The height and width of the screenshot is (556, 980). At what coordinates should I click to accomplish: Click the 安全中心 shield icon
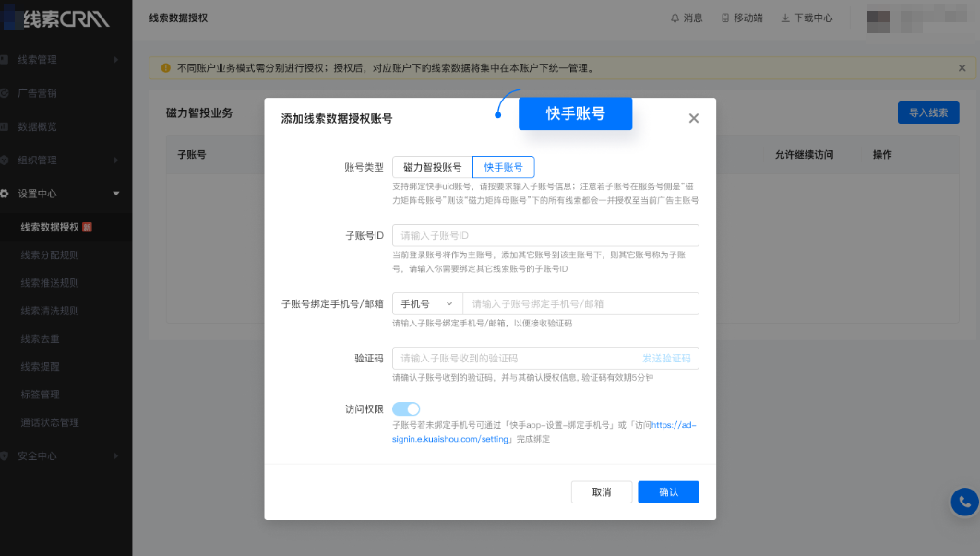(x=5, y=456)
